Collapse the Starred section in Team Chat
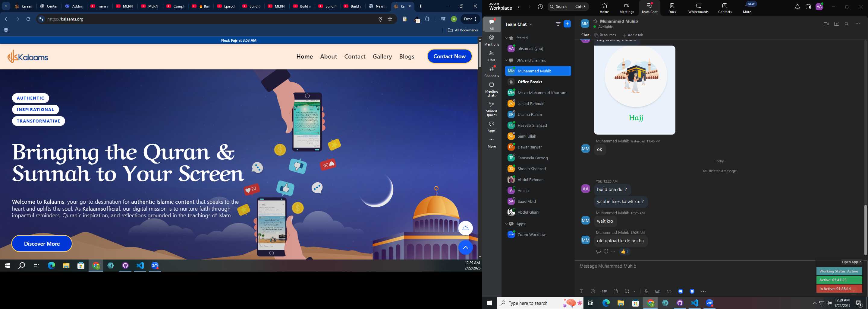The width and height of the screenshot is (868, 309). tap(506, 38)
